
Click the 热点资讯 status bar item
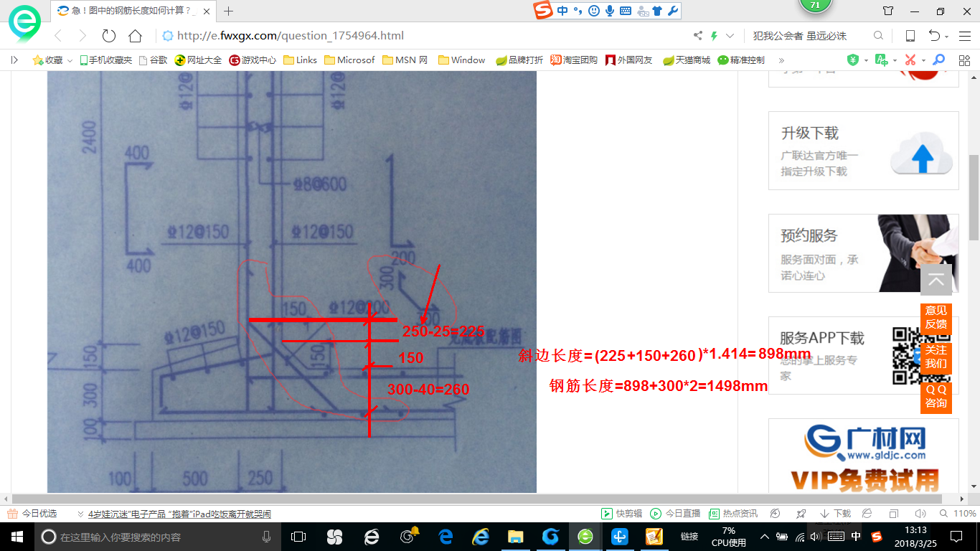733,514
